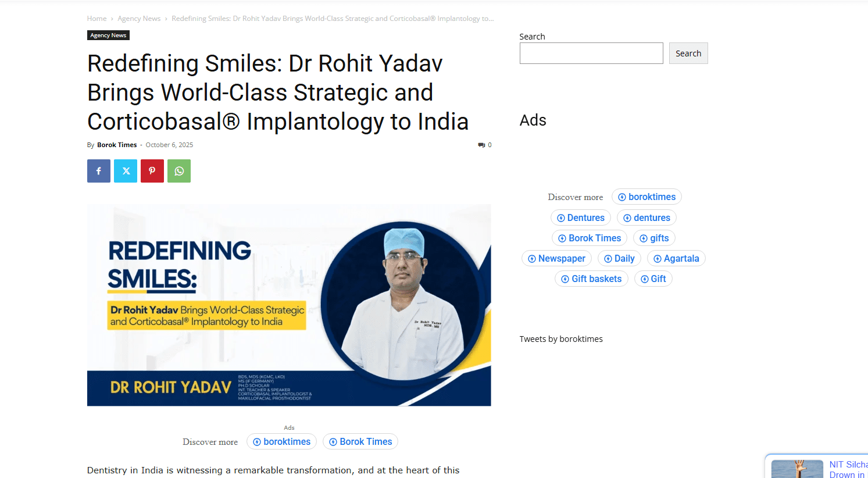The width and height of the screenshot is (868, 478).
Task: Open the Agency News breadcrumb
Action: click(139, 19)
